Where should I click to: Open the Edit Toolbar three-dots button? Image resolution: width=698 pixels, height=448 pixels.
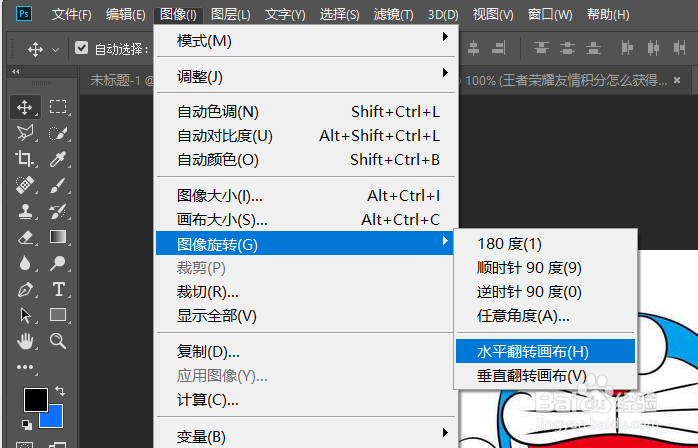click(x=25, y=367)
